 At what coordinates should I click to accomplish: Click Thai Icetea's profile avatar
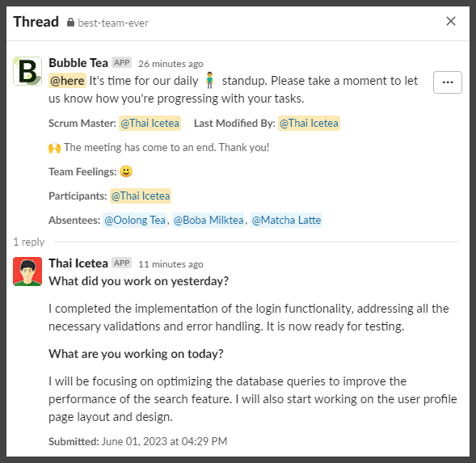(x=27, y=271)
